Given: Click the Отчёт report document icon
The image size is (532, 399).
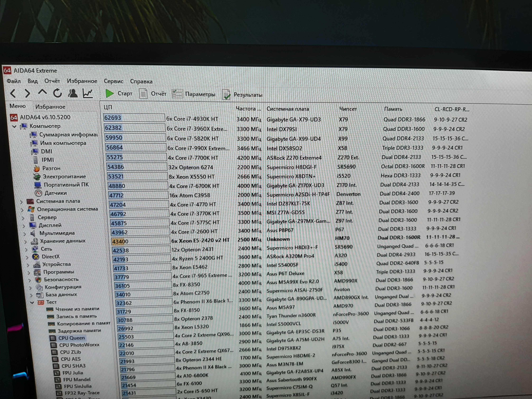Looking at the screenshot, I should (x=143, y=94).
